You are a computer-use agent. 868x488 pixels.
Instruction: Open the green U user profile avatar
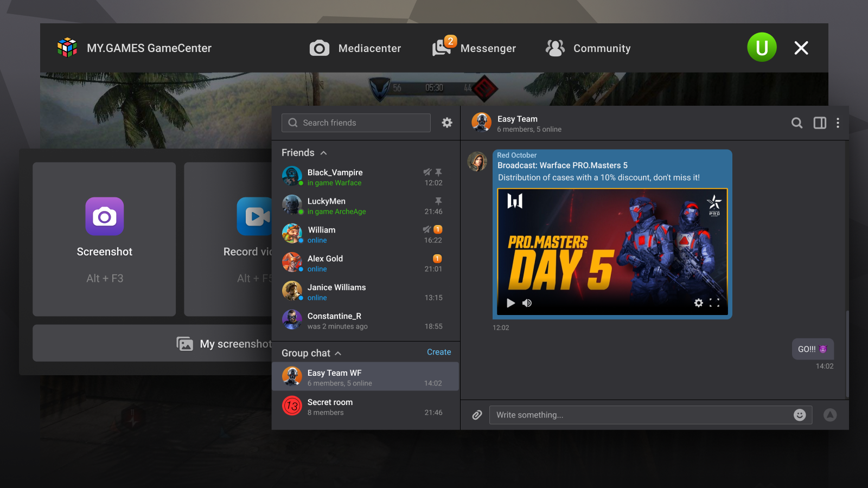coord(762,48)
